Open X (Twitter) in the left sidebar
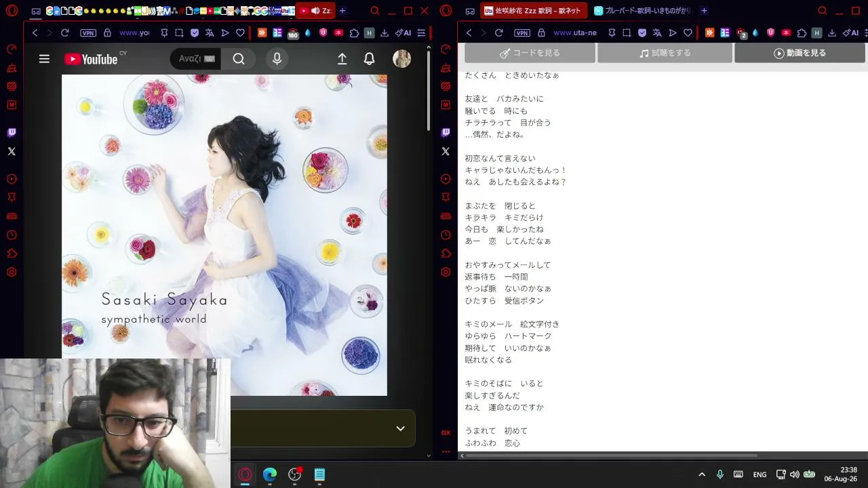This screenshot has height=488, width=868. [12, 151]
